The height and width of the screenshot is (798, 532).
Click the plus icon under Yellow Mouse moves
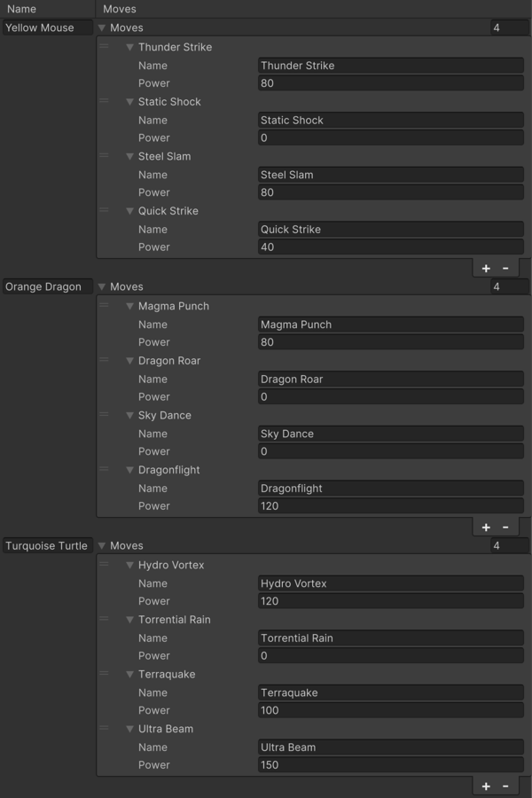click(486, 267)
